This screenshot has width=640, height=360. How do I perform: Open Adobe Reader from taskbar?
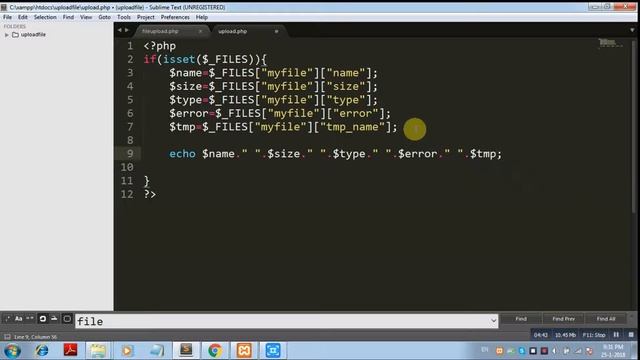70,351
